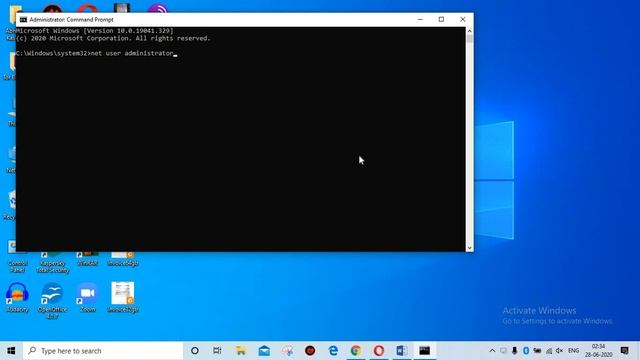Click the microphone icon in system tray
Viewport: 640px width, 360px height.
tap(515, 351)
